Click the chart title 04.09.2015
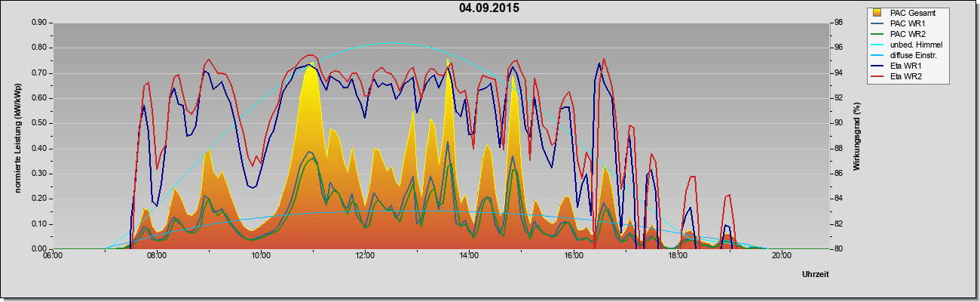The width and height of the screenshot is (980, 302). click(x=489, y=8)
